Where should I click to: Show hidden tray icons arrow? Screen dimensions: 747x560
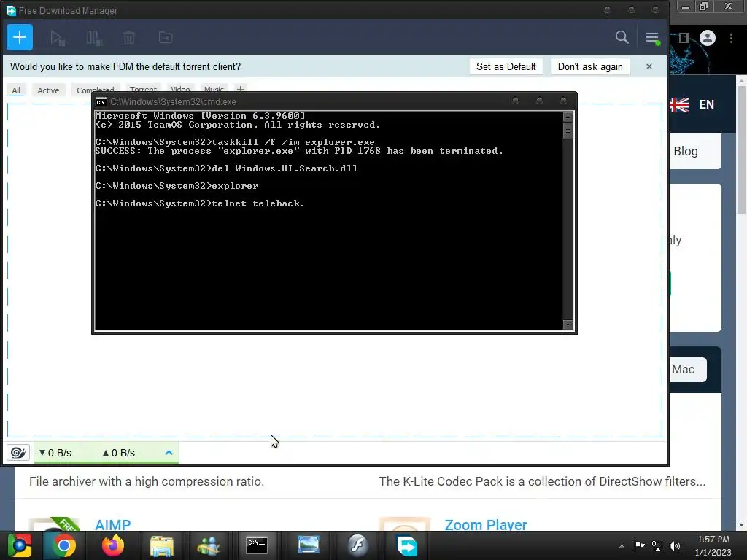point(622,546)
